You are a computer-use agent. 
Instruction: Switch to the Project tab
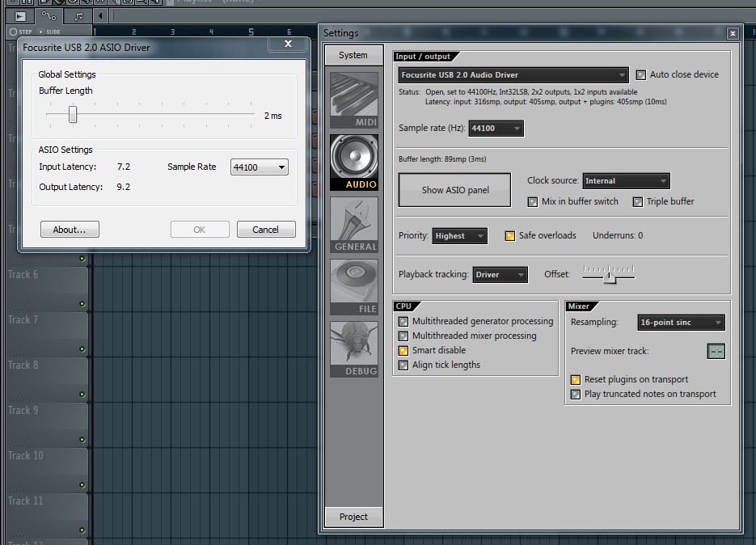tap(353, 517)
